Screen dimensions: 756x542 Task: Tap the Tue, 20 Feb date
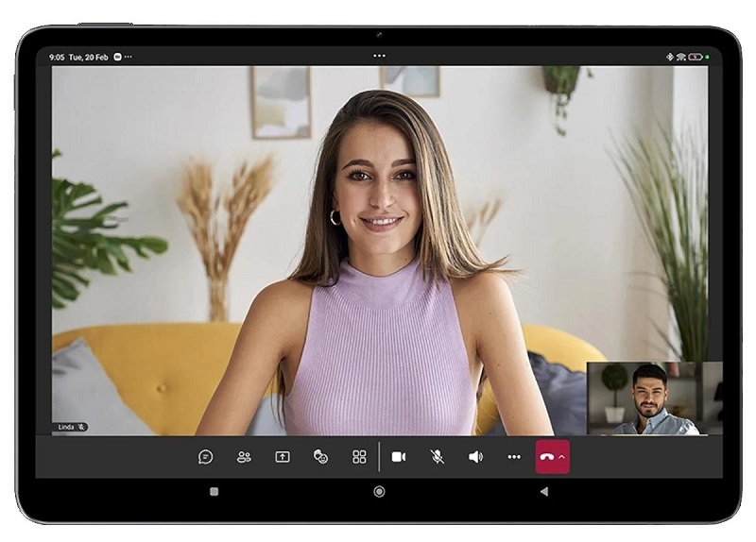click(x=88, y=57)
